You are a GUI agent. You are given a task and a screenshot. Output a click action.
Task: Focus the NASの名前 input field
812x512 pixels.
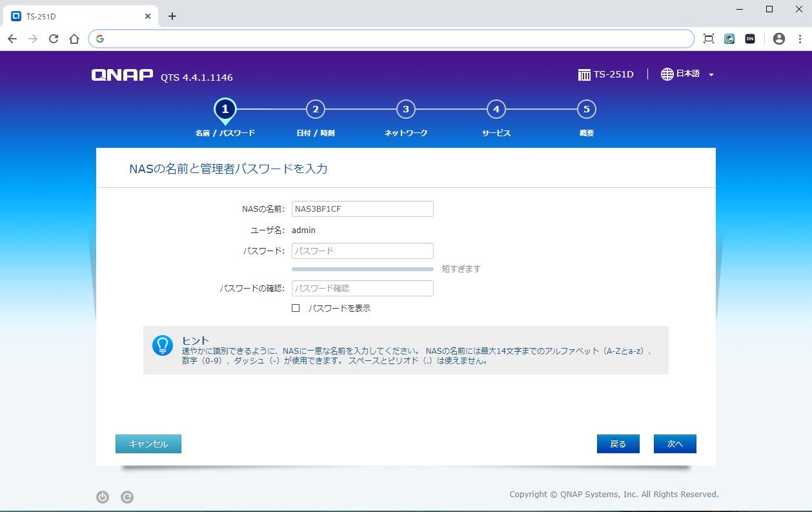(362, 209)
